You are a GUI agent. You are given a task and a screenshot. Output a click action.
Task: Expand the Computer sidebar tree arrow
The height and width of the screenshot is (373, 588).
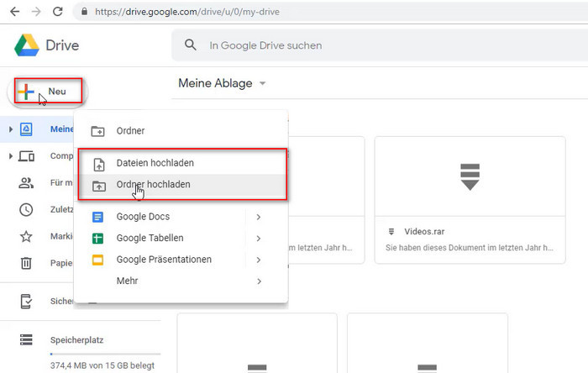10,156
